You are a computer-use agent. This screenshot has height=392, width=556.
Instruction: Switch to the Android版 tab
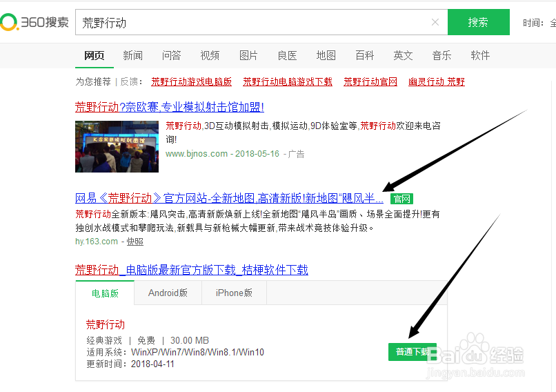click(x=168, y=293)
